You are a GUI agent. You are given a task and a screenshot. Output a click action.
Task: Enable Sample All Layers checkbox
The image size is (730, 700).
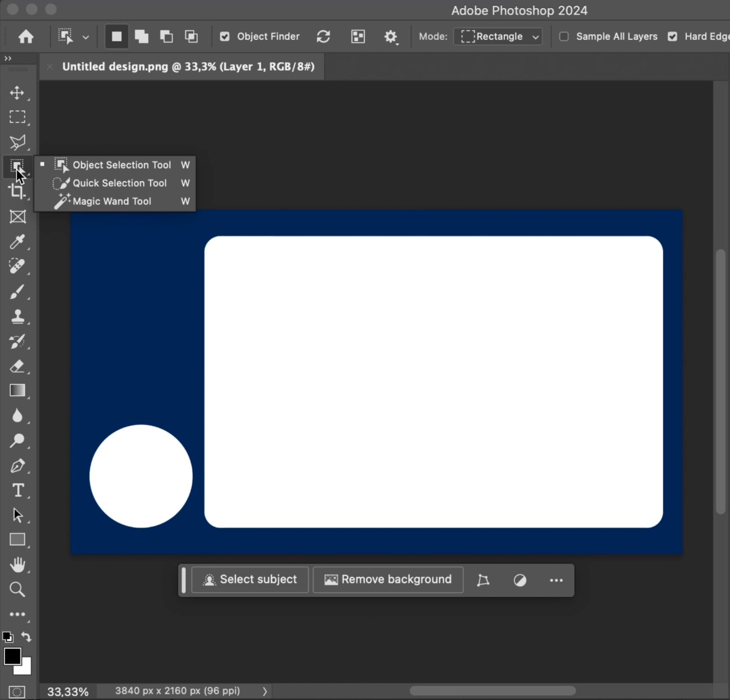coord(564,36)
